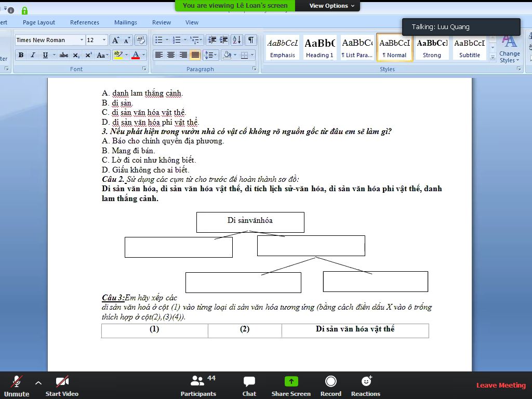
Task: Toggle Justify alignment
Action: (x=195, y=55)
